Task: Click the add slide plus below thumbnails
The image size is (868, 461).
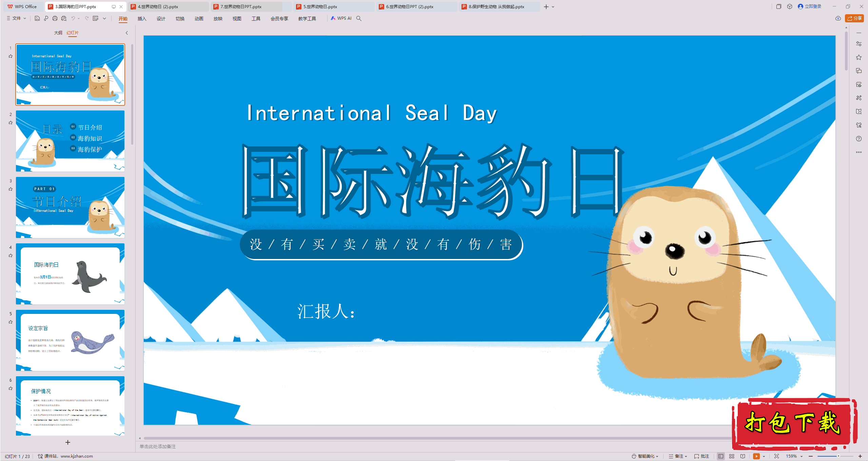Action: (x=68, y=442)
